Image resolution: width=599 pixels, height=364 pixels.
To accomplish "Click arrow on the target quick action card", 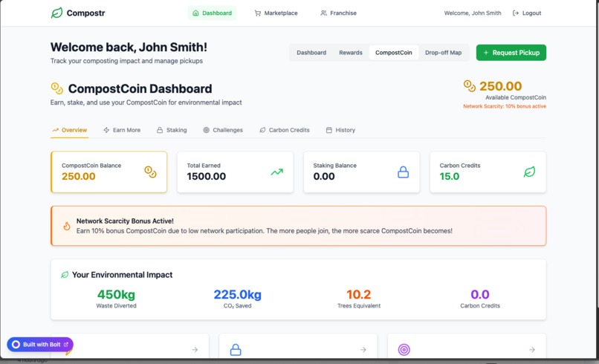I will pyautogui.click(x=532, y=349).
